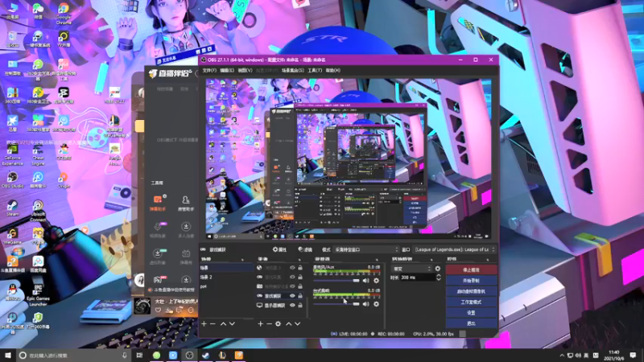Click Exit button in OBS controls

click(471, 323)
